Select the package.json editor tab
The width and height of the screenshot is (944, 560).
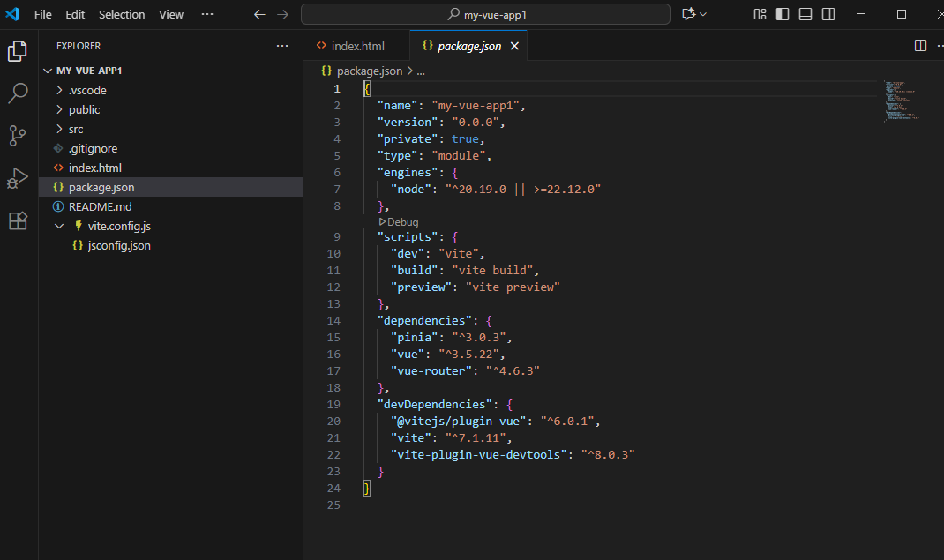click(x=469, y=47)
